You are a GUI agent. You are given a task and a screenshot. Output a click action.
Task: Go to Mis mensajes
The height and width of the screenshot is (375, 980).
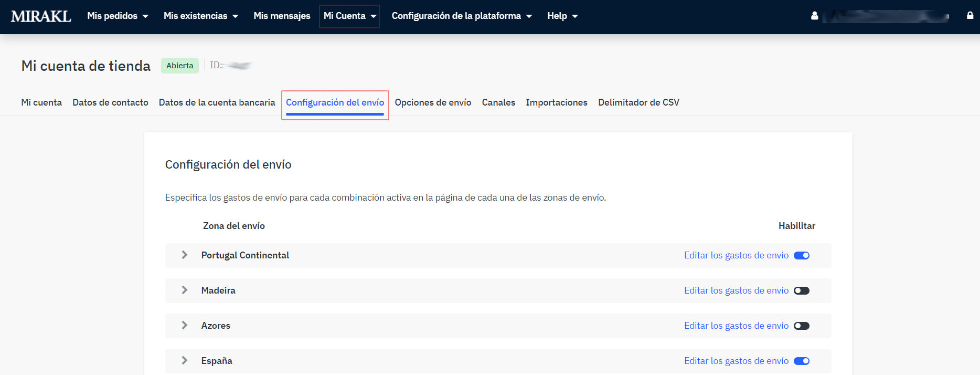[x=282, y=16]
